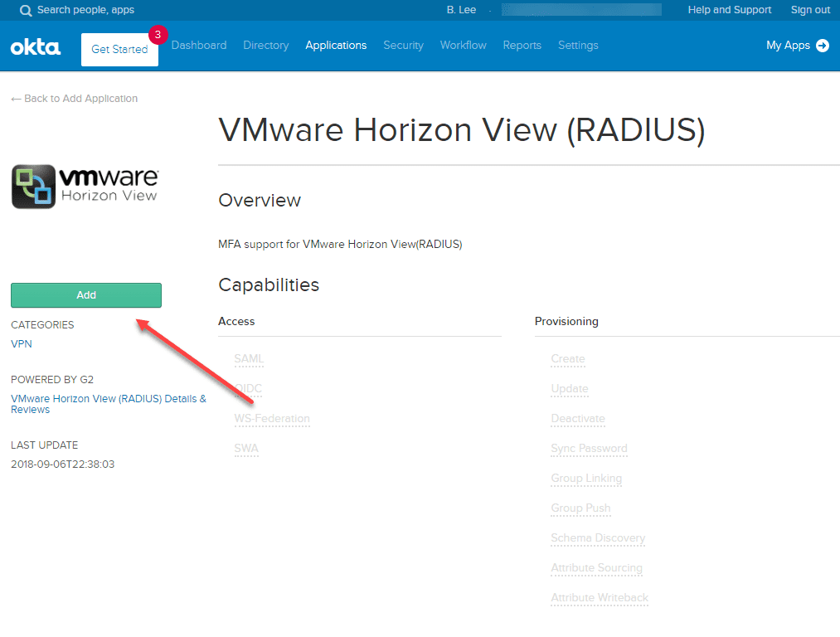Click the green Add button
This screenshot has height=637, width=840.
coord(86,295)
